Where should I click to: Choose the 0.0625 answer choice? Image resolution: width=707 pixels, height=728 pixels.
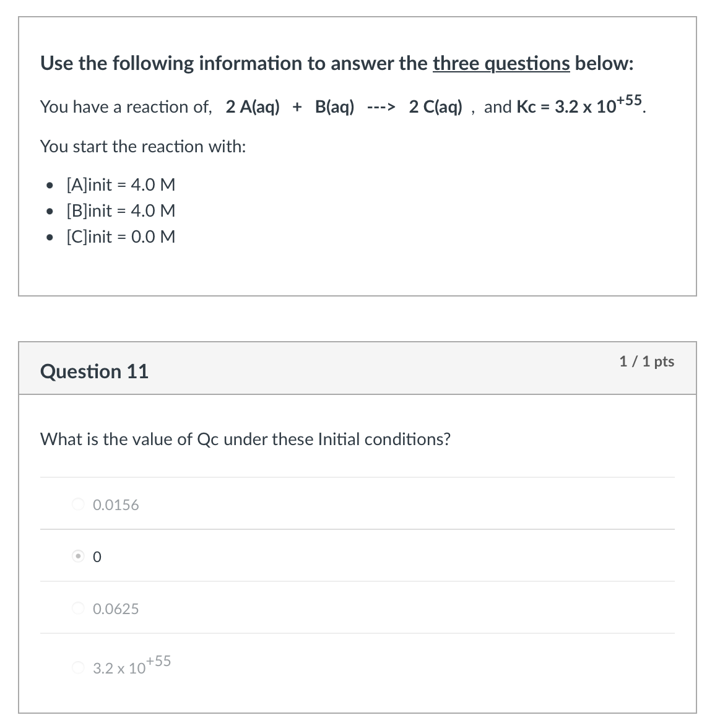(x=77, y=608)
